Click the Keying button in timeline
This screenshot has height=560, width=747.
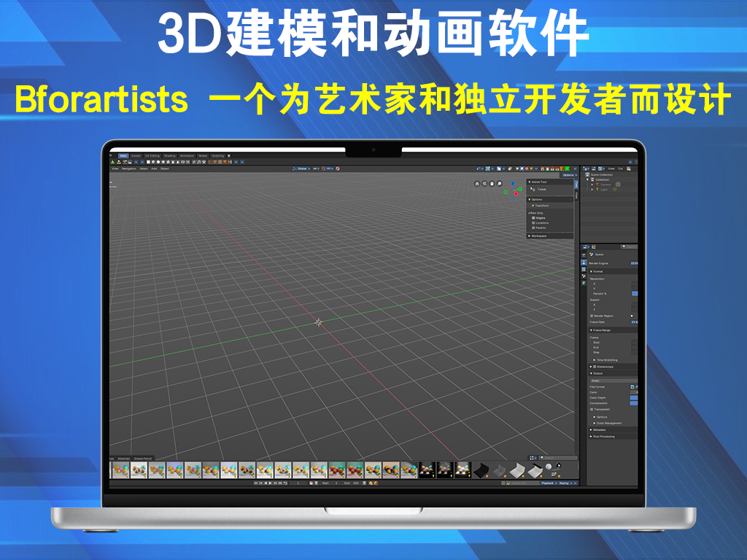pyautogui.click(x=565, y=483)
